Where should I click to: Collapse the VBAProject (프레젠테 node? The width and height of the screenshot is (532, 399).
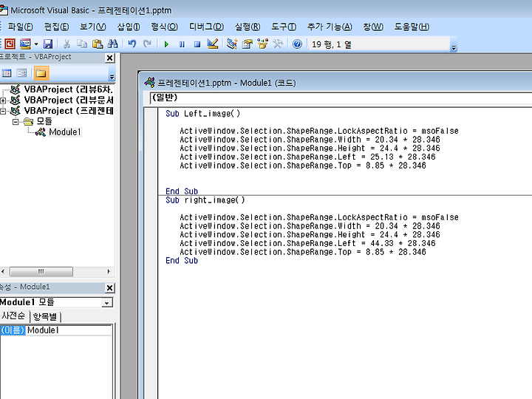pyautogui.click(x=3, y=111)
